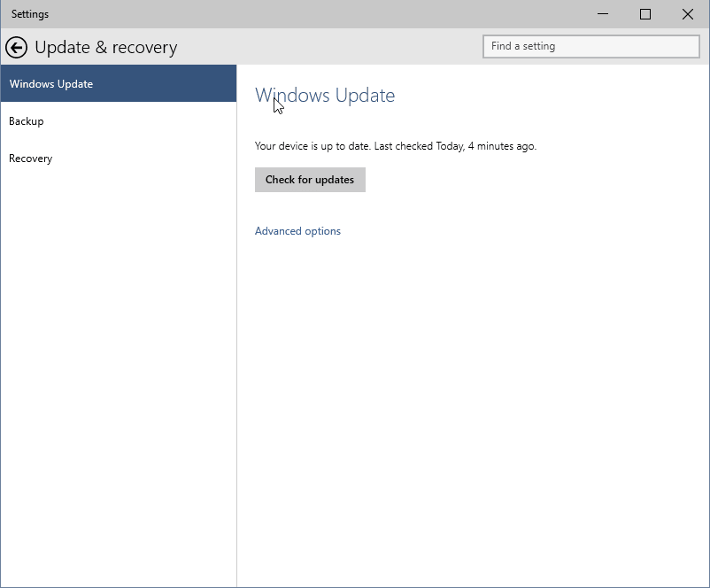Minimize the Settings window
The height and width of the screenshot is (588, 710).
pyautogui.click(x=603, y=14)
